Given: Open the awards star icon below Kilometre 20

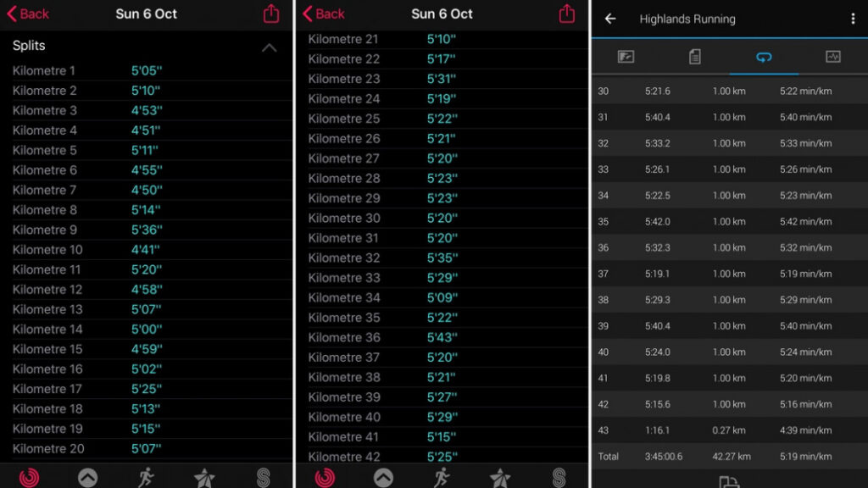Looking at the screenshot, I should coord(204,477).
